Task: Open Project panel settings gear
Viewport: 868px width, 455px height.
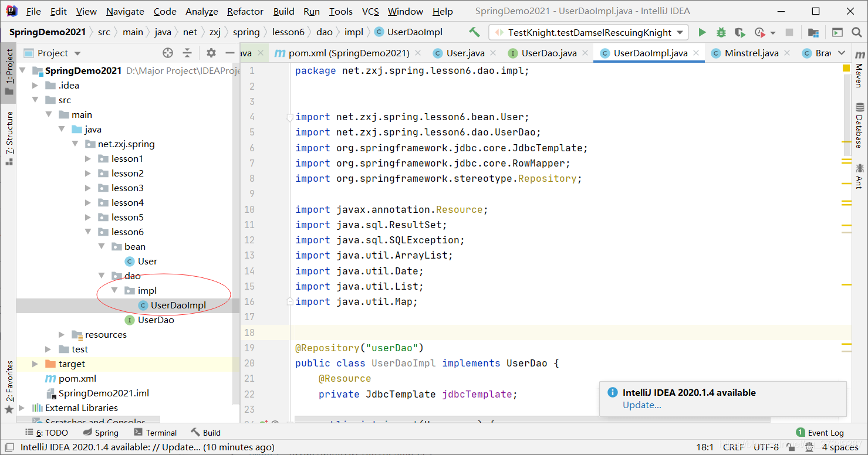Action: pos(211,53)
